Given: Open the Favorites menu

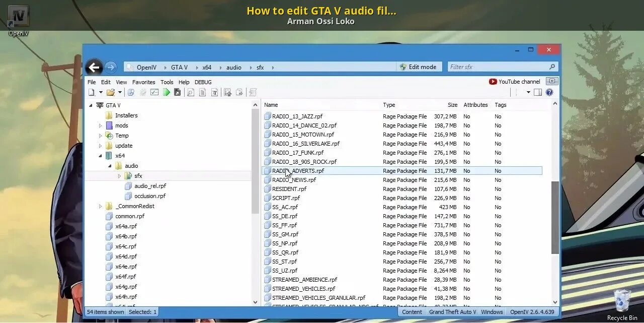Looking at the screenshot, I should [144, 82].
